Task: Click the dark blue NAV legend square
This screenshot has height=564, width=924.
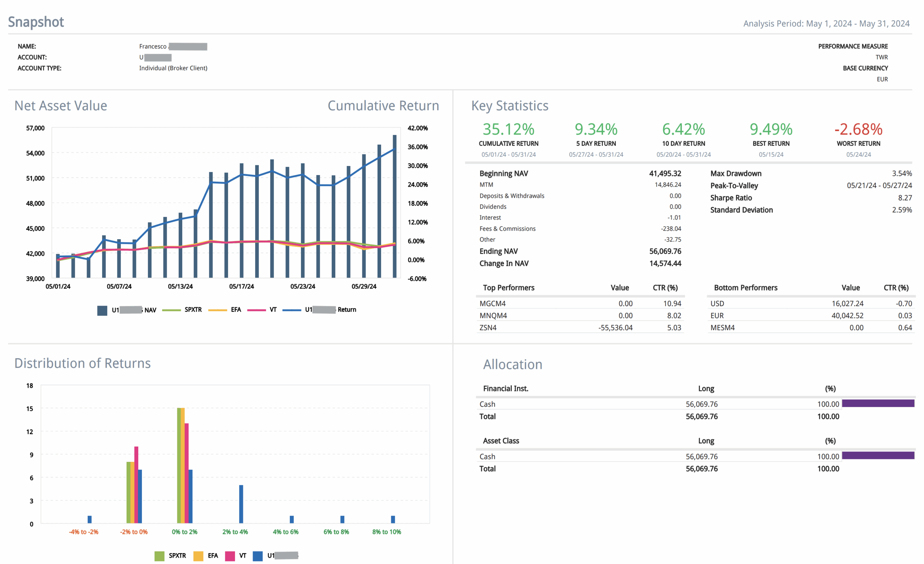Action: click(x=102, y=310)
